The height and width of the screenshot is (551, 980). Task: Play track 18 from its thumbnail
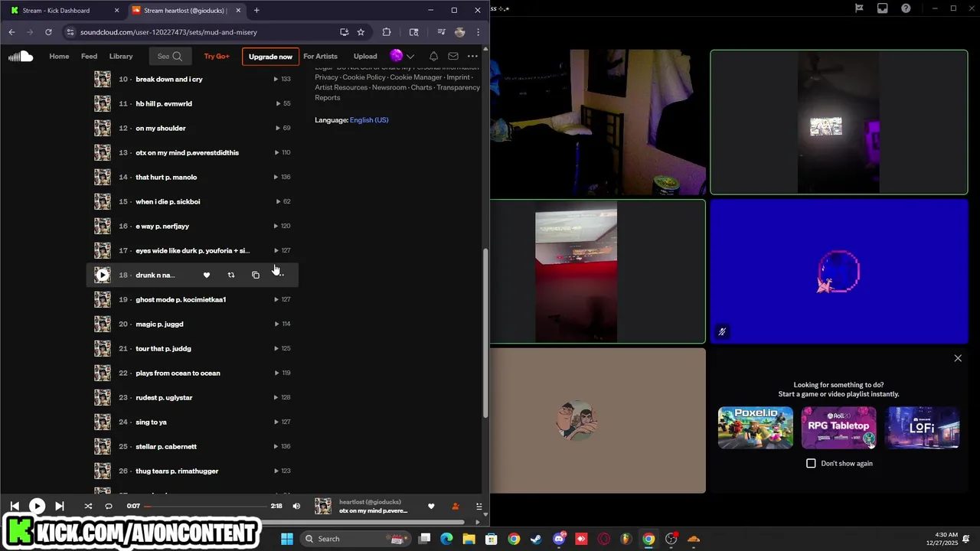(102, 275)
